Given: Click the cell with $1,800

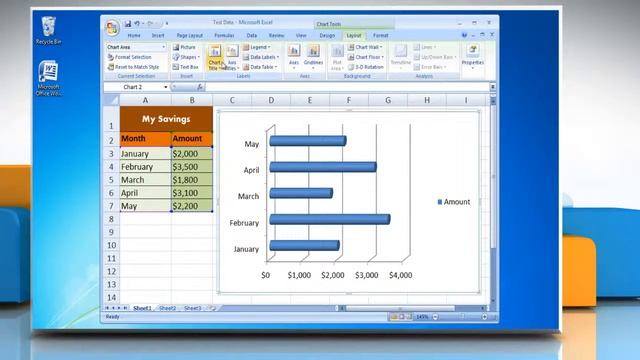Looking at the screenshot, I should tap(192, 180).
